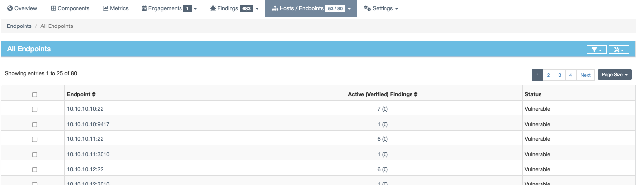
Task: Open endpoint 10.10.10.11:3010
Action: tap(88, 154)
